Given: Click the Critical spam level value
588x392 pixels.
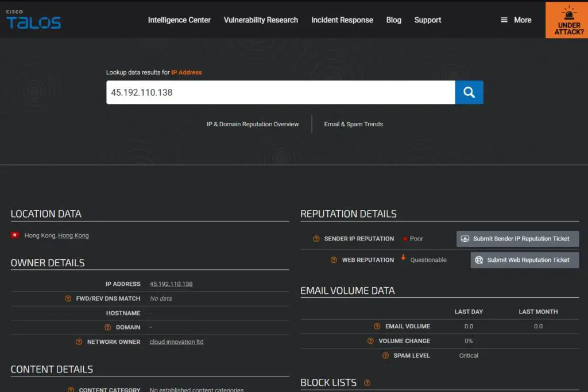Looking at the screenshot, I should pos(469,356).
